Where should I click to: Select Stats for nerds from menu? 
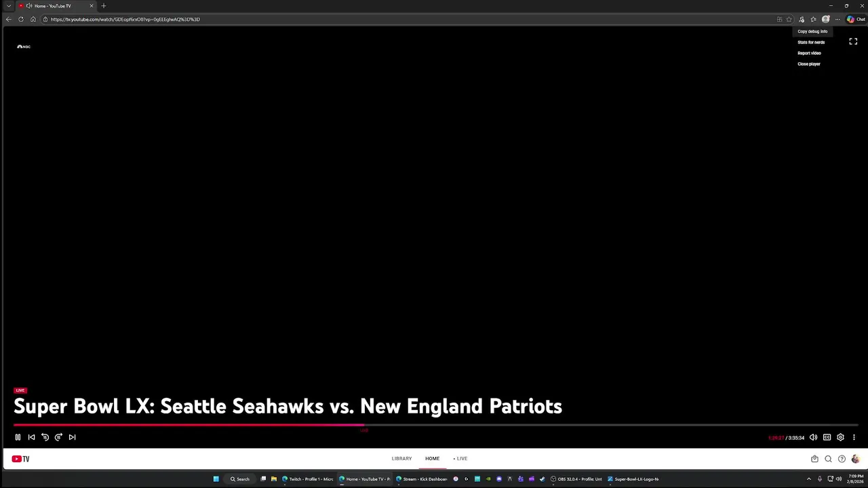point(811,42)
